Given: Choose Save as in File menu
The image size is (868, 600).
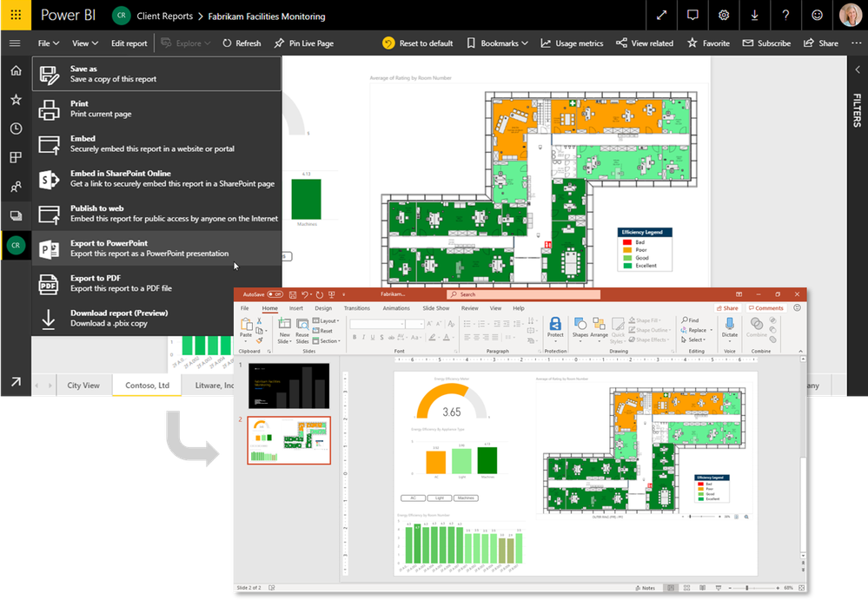Looking at the screenshot, I should (x=156, y=74).
